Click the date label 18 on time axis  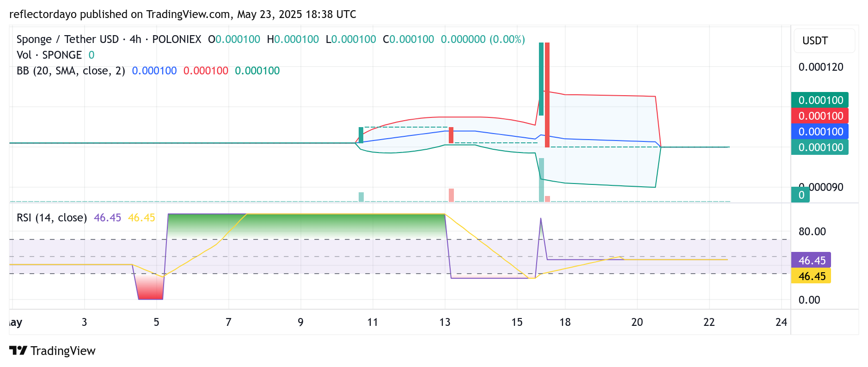click(565, 322)
